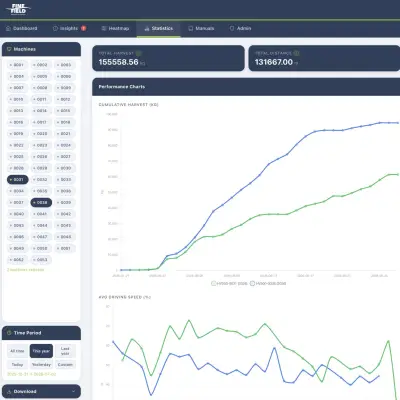
Task: Go to the Admin tab
Action: pos(240,29)
